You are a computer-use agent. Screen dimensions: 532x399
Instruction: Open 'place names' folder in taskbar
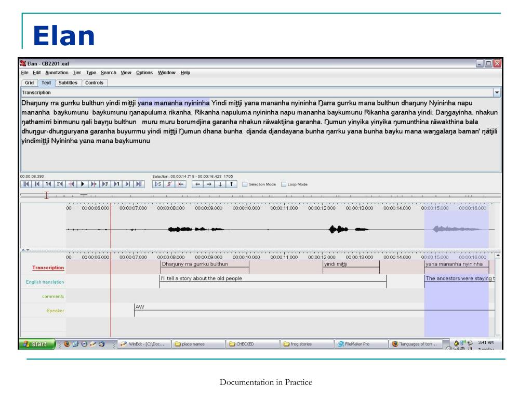(x=198, y=344)
